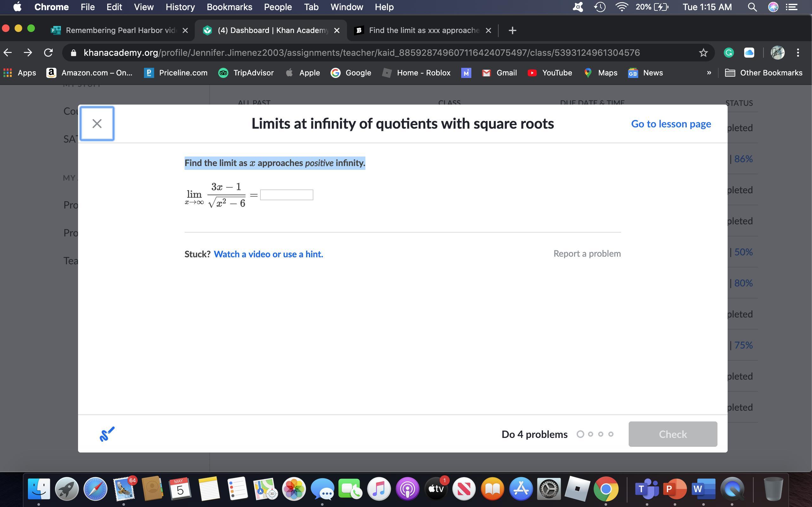Reload the current page

tap(48, 53)
